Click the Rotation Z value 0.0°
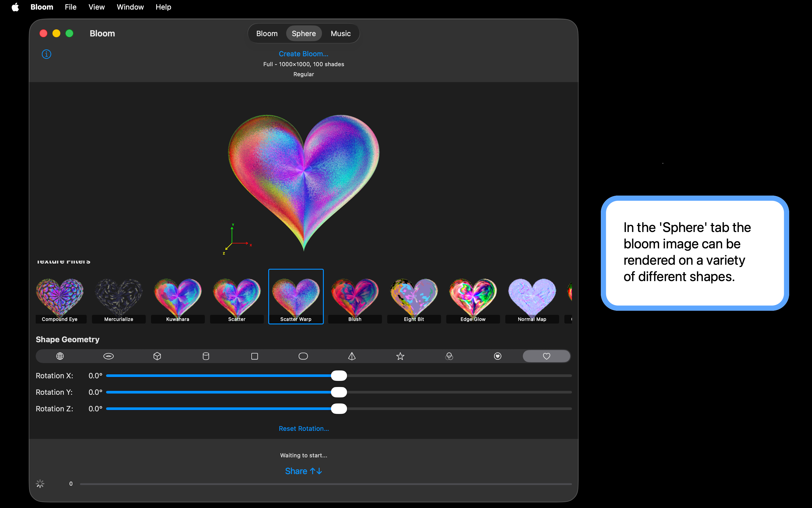 point(95,409)
